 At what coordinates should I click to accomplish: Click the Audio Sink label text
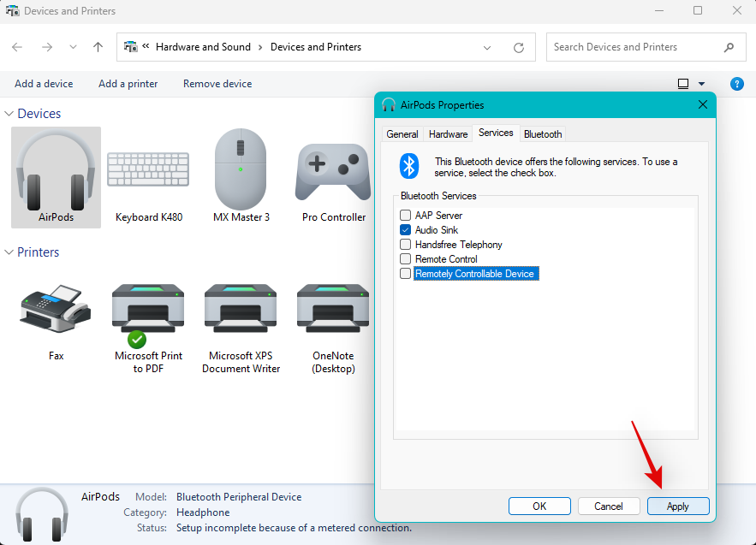(x=437, y=230)
